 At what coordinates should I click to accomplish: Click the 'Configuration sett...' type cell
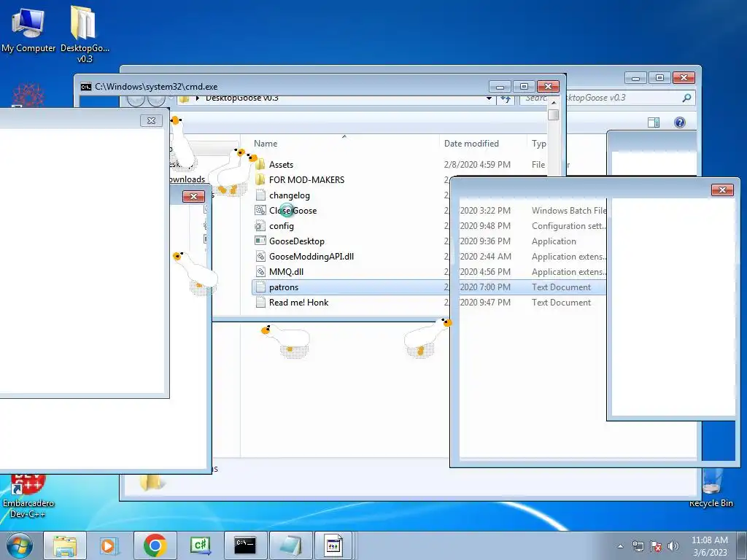coord(569,226)
